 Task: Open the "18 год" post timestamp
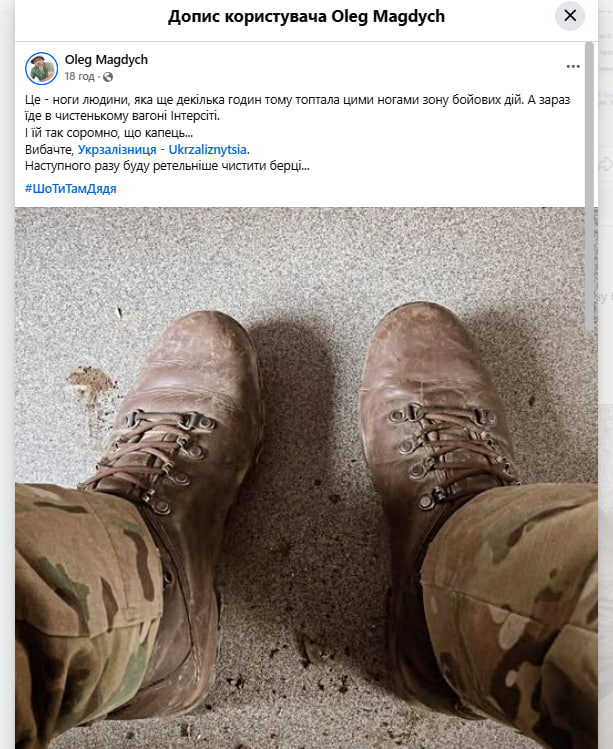click(79, 76)
